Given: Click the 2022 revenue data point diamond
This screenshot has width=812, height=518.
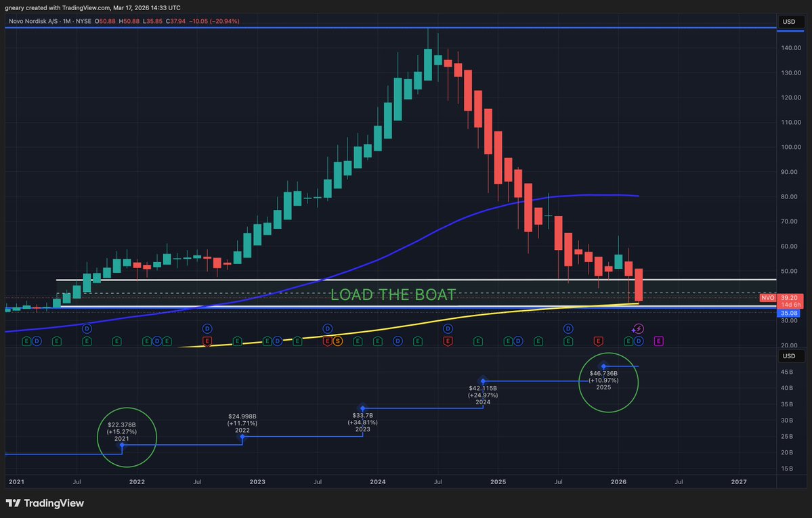Looking at the screenshot, I should tap(242, 437).
